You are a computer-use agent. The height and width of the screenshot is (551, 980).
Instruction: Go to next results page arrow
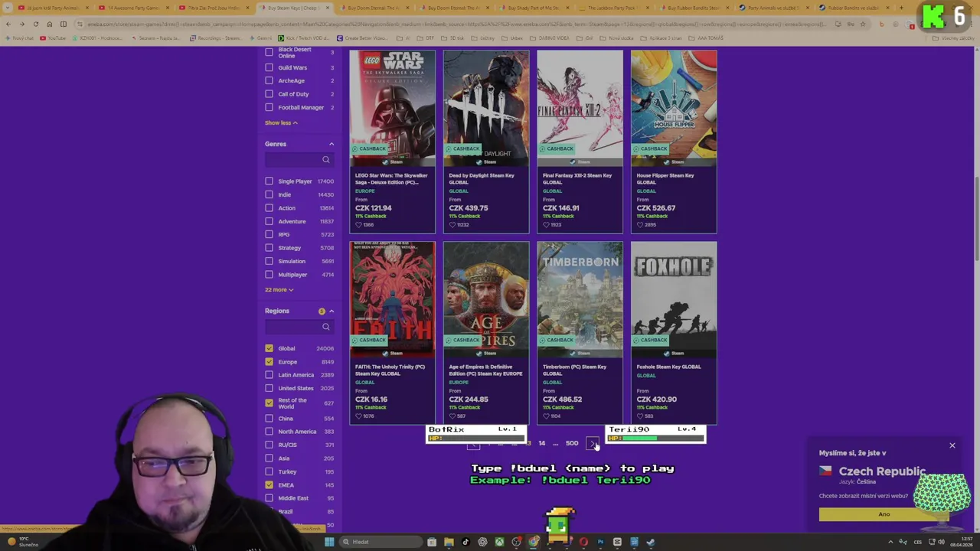593,443
